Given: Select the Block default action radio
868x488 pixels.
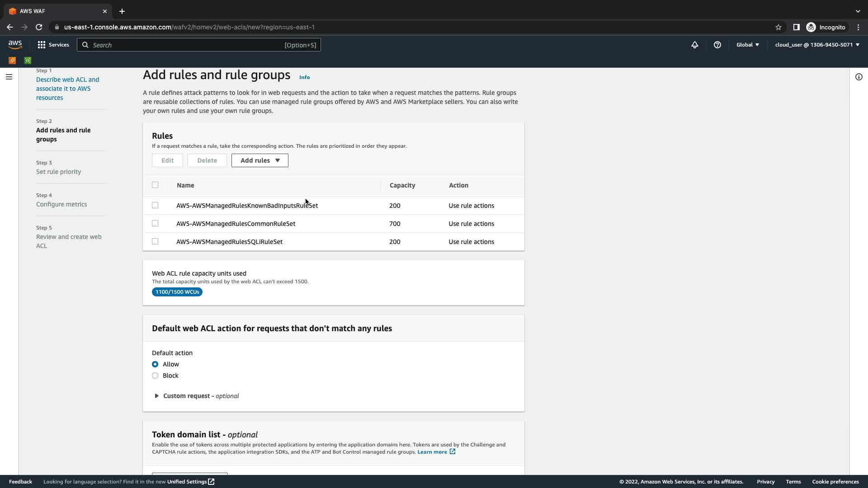Looking at the screenshot, I should (155, 375).
